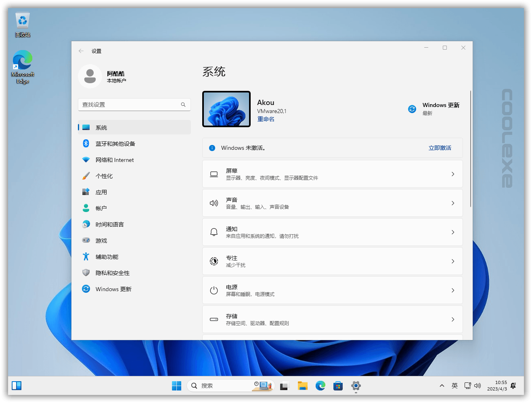Click the Bluetooth icon for 蓝牙和其他设备
The image size is (532, 403).
pos(86,143)
